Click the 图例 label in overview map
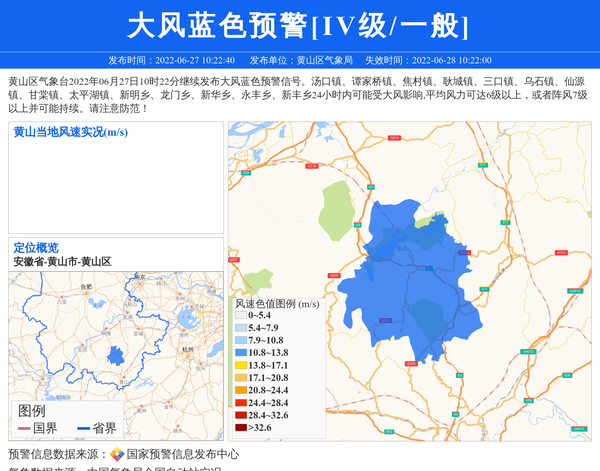 pos(32,411)
